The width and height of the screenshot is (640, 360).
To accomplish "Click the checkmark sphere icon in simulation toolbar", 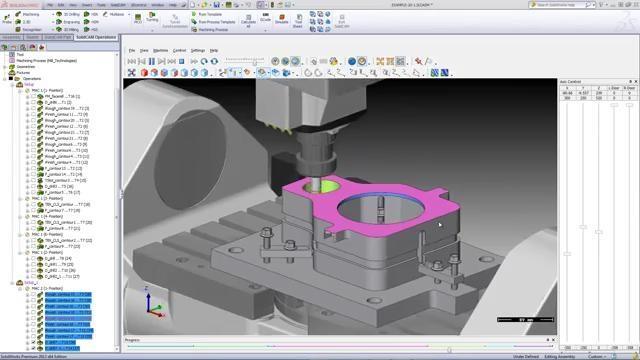I will click(362, 62).
